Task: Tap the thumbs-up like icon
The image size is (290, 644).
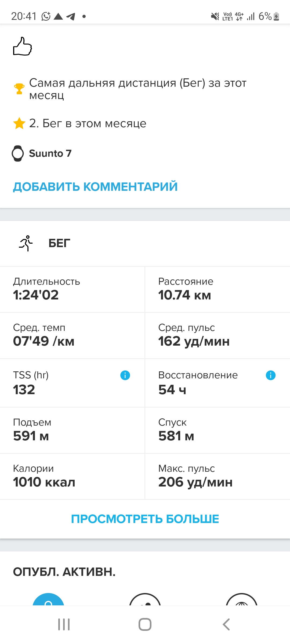Action: [23, 46]
